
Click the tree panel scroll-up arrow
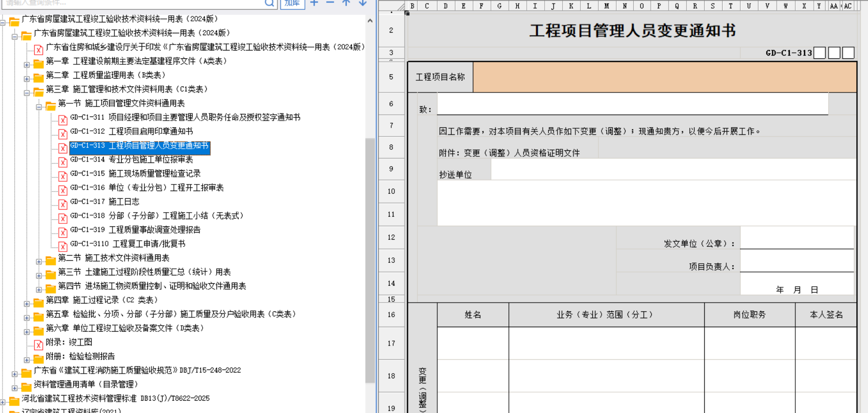coord(370,21)
